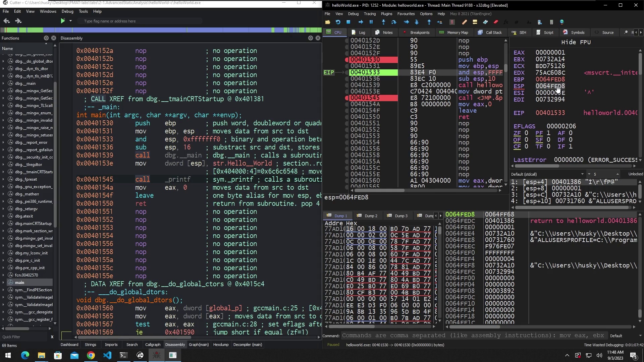Float the Cutter Functions panel
The height and width of the screenshot is (362, 644).
click(x=46, y=38)
